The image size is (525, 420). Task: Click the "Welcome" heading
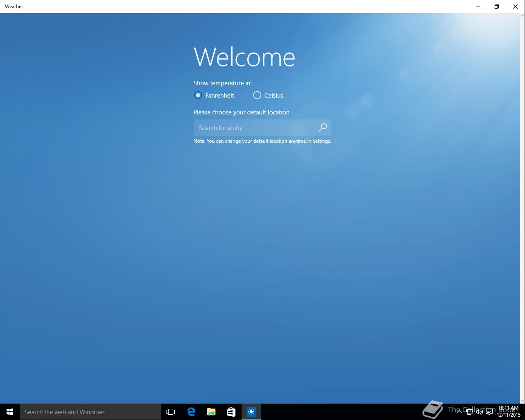[x=244, y=57]
